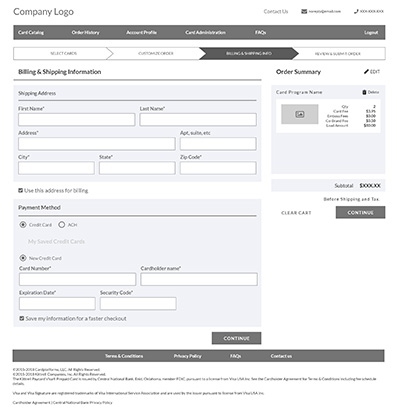Image resolution: width=397 pixels, height=410 pixels.
Task: Click the card image placeholder thumbnail
Action: [x=299, y=114]
